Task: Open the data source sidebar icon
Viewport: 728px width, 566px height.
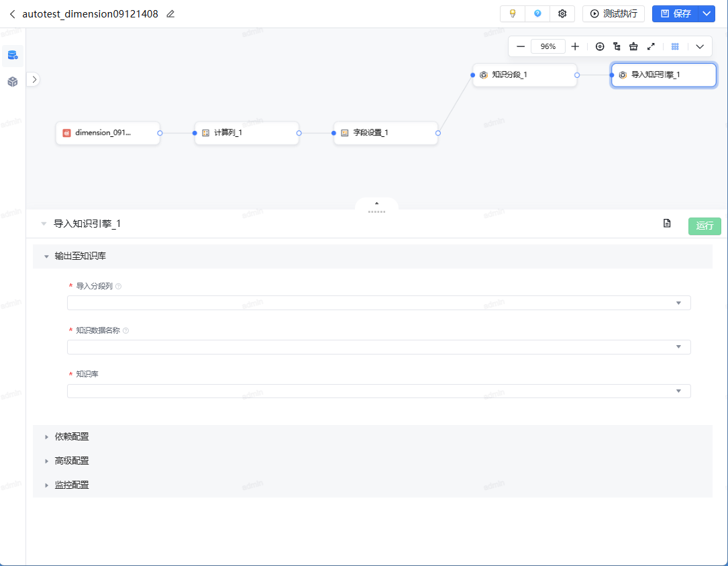Action: coord(13,55)
